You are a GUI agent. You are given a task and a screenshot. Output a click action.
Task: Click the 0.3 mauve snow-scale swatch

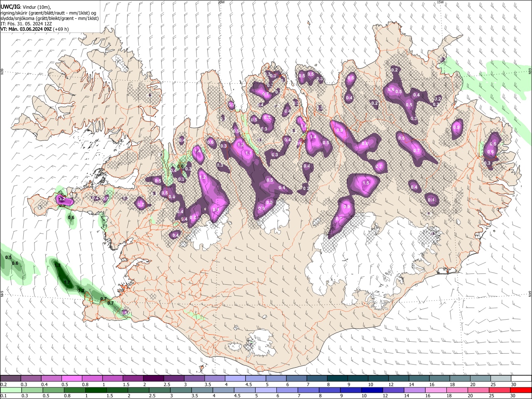click(31, 378)
